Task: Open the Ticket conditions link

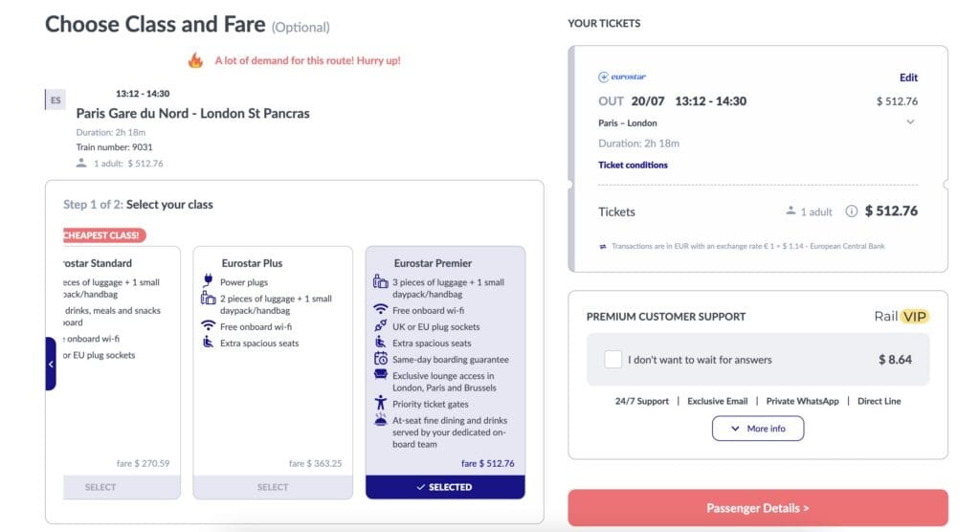Action: click(x=633, y=165)
